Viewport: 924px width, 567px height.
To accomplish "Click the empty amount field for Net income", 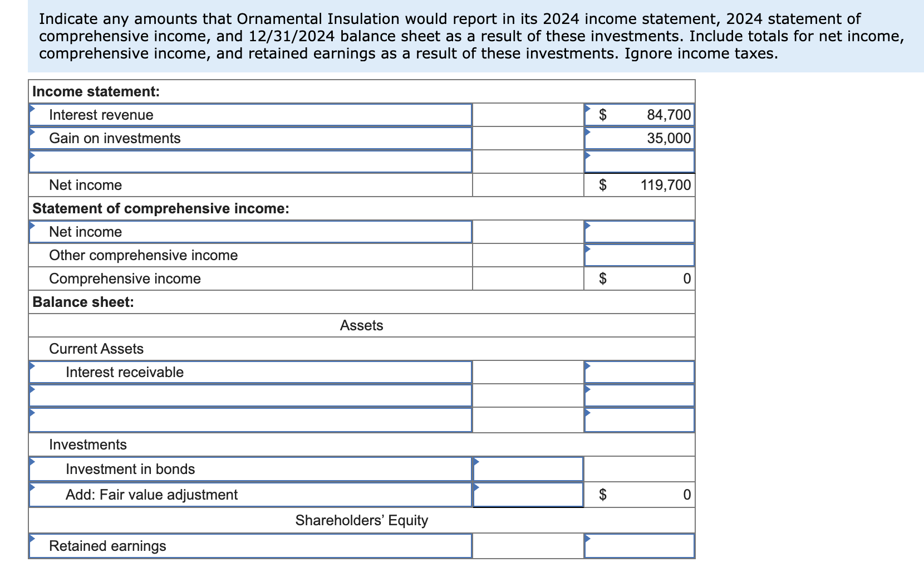I will click(640, 232).
